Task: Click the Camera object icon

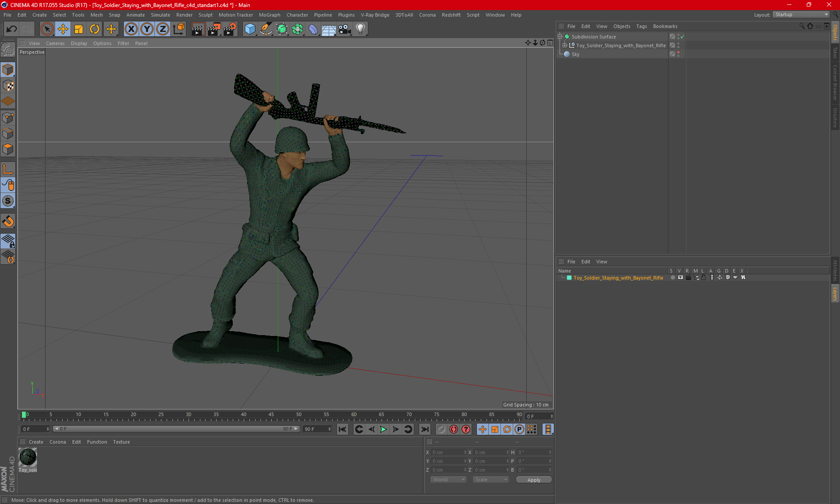Action: [344, 29]
